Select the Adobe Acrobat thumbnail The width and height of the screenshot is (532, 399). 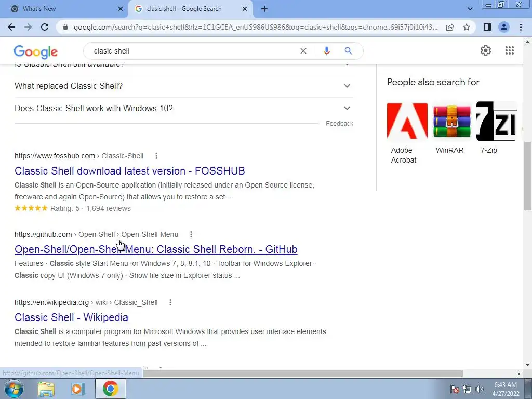[x=407, y=121]
